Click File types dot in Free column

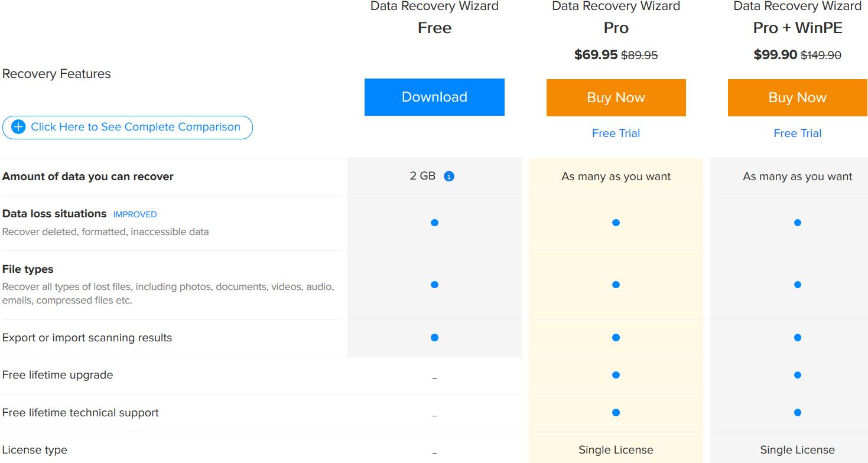tap(434, 285)
